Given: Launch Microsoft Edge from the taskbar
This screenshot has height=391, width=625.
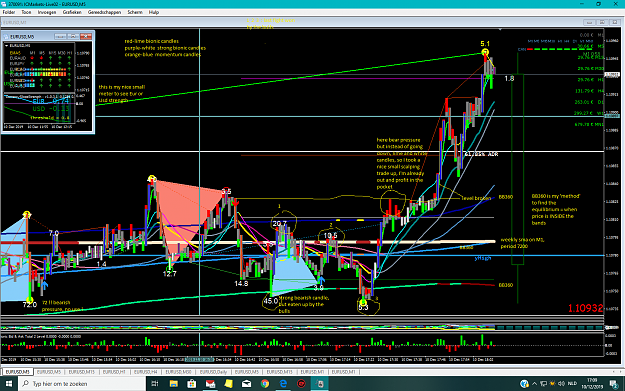Looking at the screenshot, I should [x=283, y=383].
